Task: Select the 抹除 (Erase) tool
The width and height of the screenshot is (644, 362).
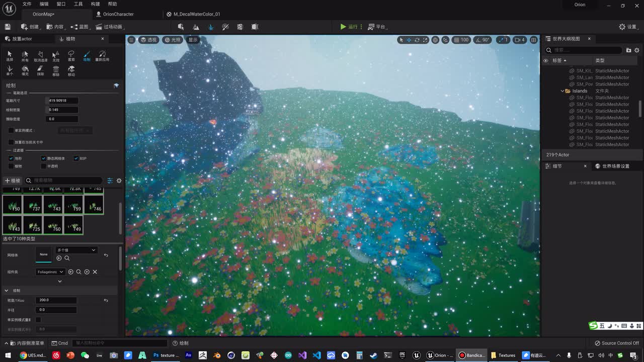Action: [x=40, y=71]
